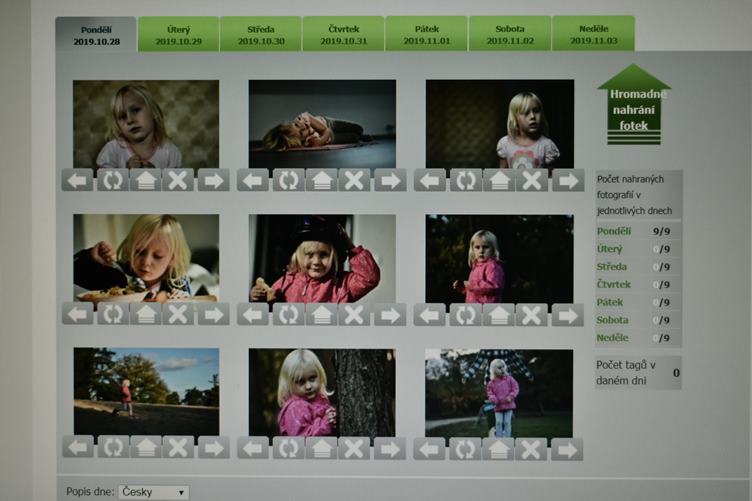Rotate the girl beside tree trunk photo
The image size is (752, 501).
click(288, 449)
